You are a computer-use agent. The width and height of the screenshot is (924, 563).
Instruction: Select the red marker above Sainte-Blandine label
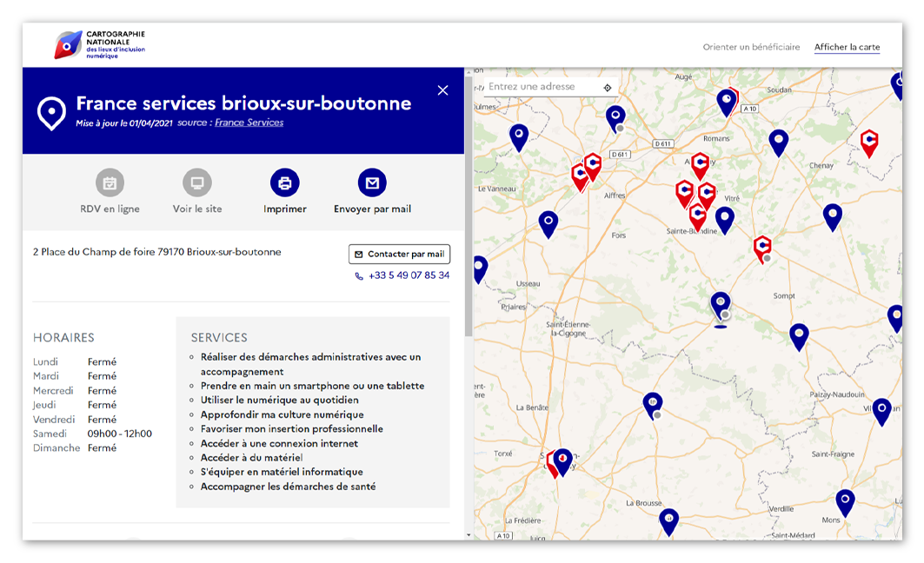click(x=698, y=216)
